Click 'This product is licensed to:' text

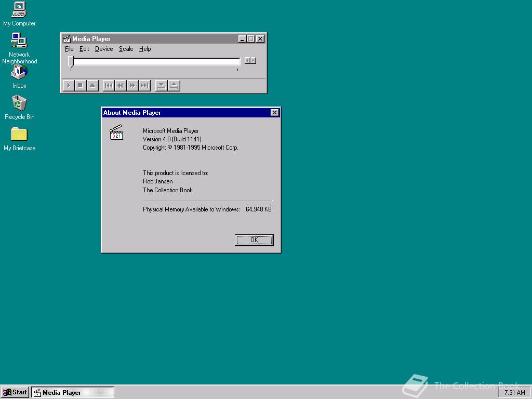click(176, 173)
